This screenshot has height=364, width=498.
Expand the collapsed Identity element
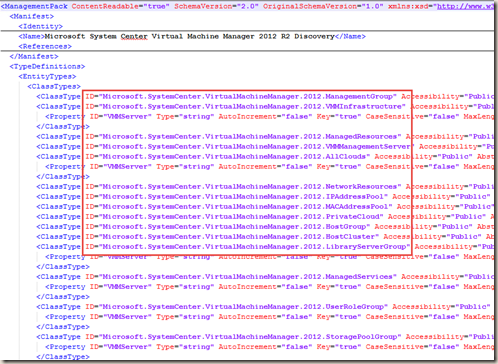tap(41, 26)
